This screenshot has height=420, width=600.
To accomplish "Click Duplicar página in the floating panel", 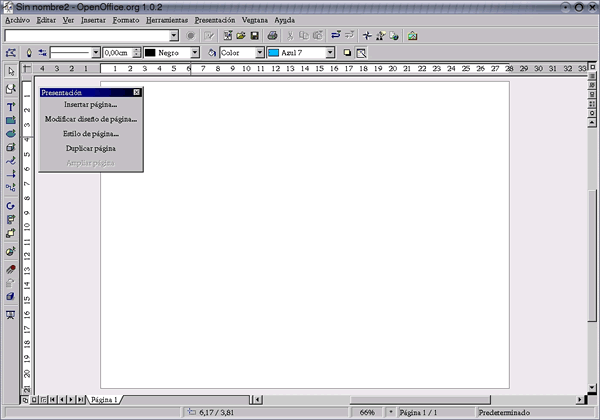I will (x=90, y=148).
